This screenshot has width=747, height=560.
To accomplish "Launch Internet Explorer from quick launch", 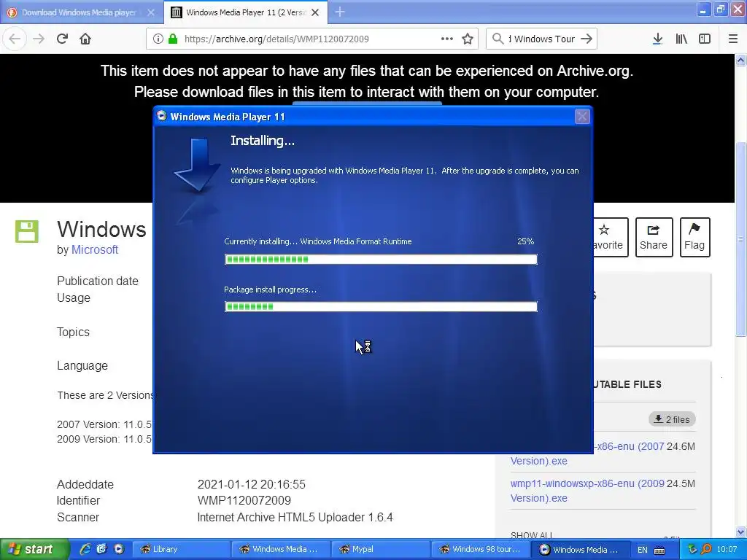I will pyautogui.click(x=85, y=549).
